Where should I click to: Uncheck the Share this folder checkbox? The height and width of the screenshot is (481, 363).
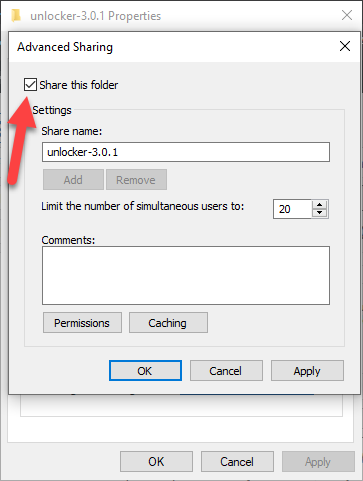[x=30, y=84]
